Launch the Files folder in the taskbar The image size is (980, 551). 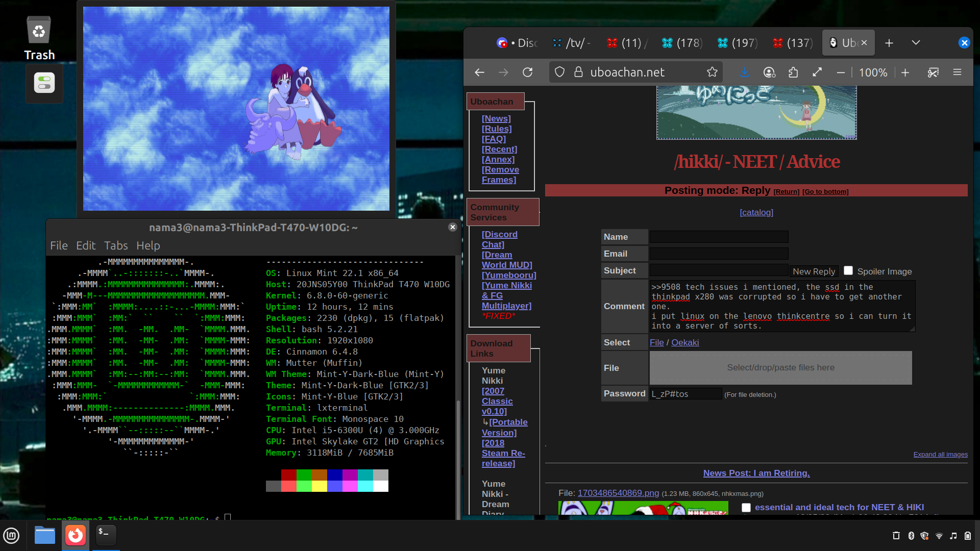(45, 535)
